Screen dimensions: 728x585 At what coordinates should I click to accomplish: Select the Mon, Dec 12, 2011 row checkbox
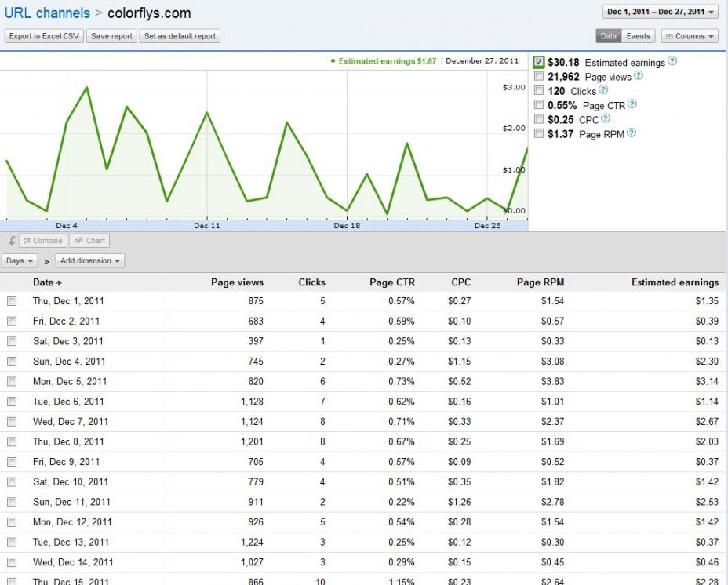[12, 522]
